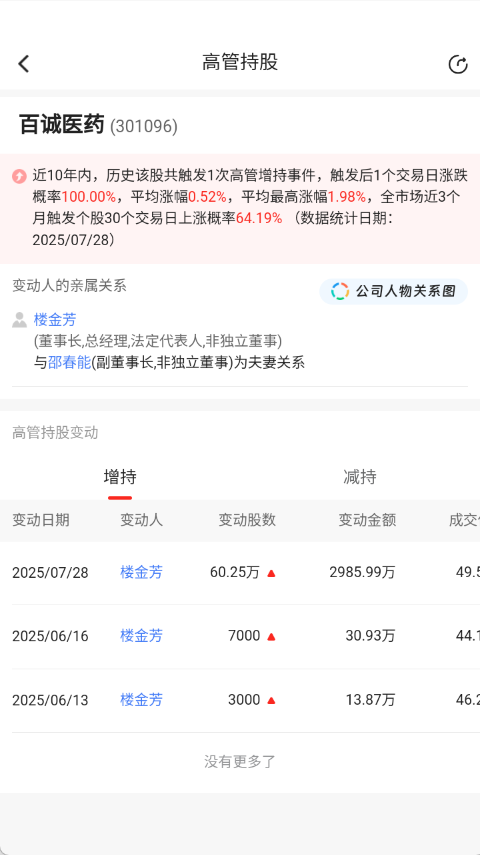The width and height of the screenshot is (480, 855).
Task: Select the 增持 tab
Action: (120, 477)
